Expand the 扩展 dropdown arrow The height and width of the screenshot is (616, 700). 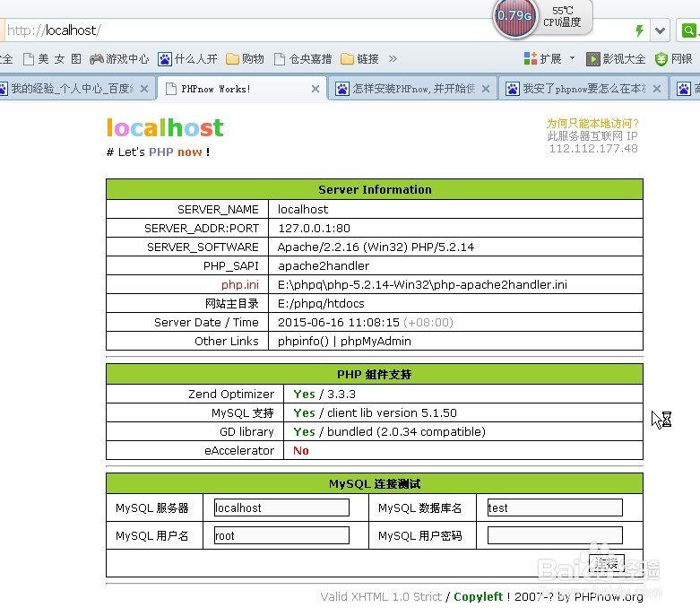click(x=573, y=58)
